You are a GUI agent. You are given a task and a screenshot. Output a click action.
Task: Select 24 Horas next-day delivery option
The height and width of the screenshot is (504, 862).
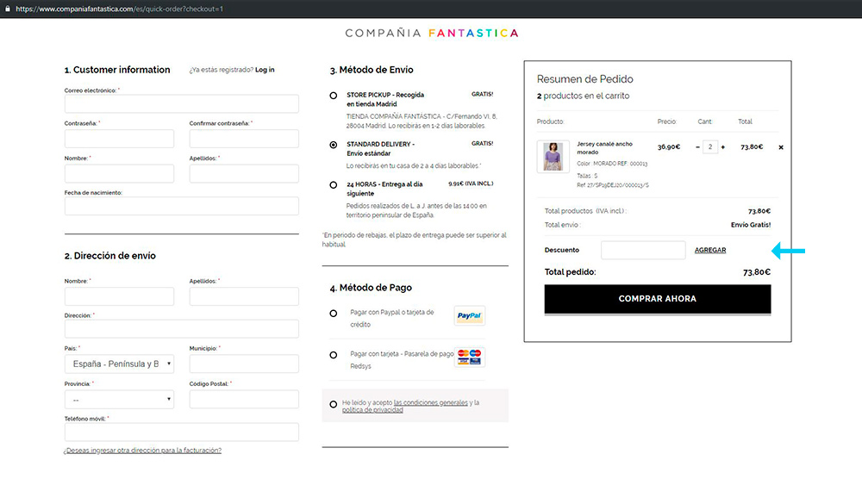[333, 185]
